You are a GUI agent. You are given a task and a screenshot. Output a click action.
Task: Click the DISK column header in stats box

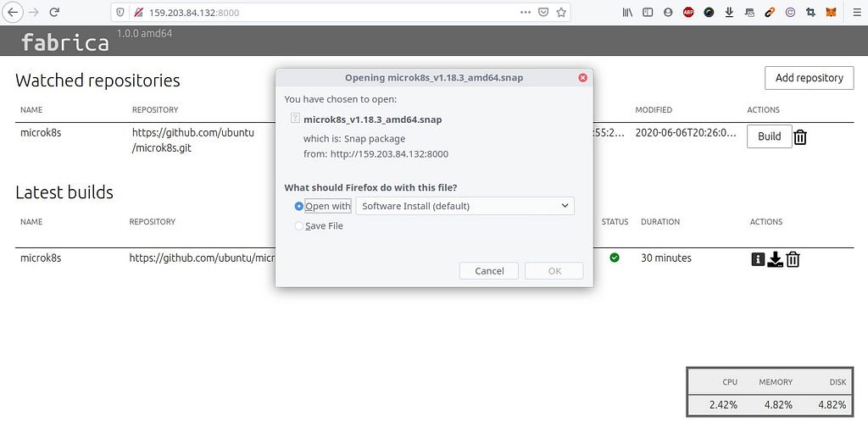(838, 381)
